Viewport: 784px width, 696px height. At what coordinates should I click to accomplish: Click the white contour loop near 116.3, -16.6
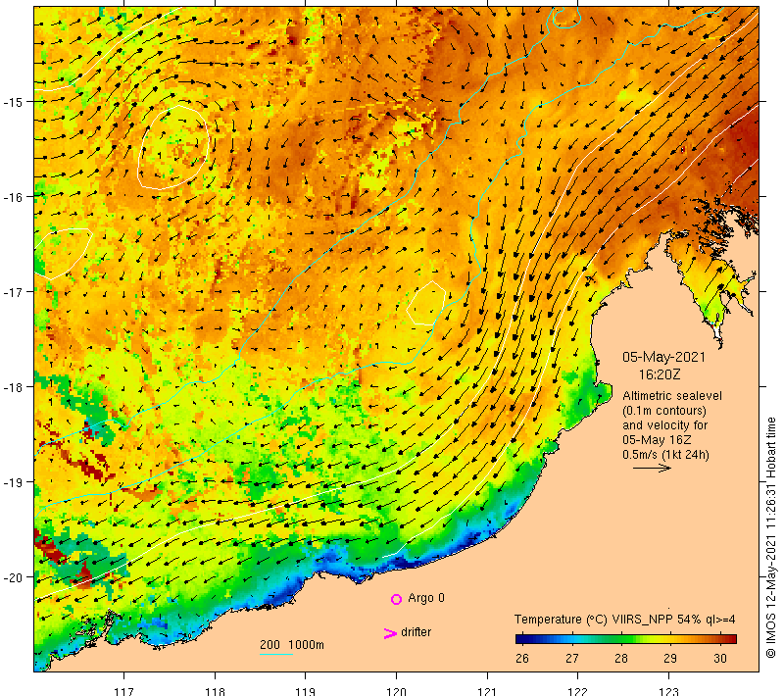tap(64, 253)
